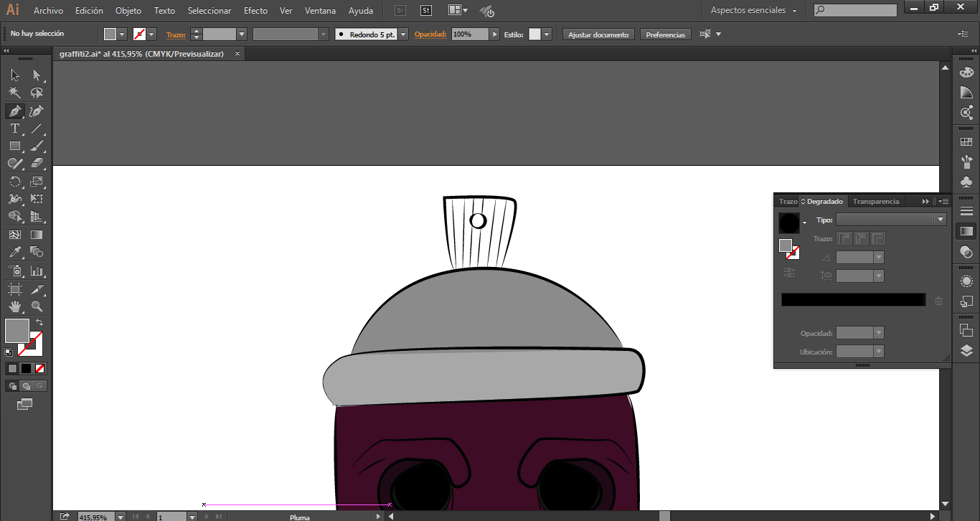
Task: Select the Rectangle tool
Action: point(14,146)
